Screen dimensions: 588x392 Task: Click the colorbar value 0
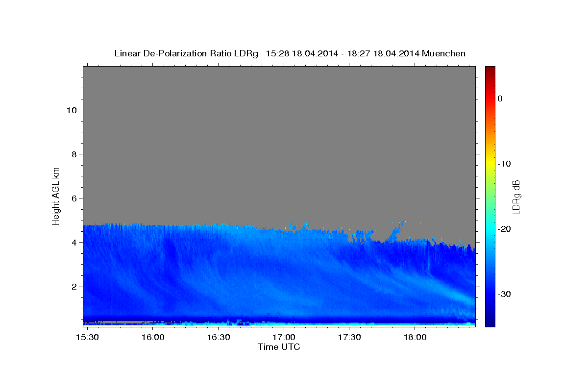(500, 98)
